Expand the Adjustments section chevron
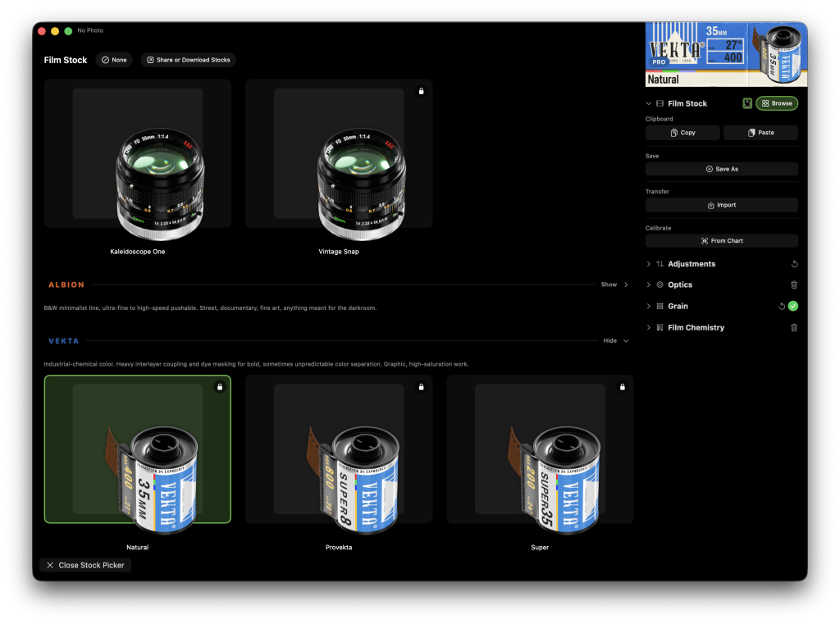840x624 pixels. coord(648,264)
